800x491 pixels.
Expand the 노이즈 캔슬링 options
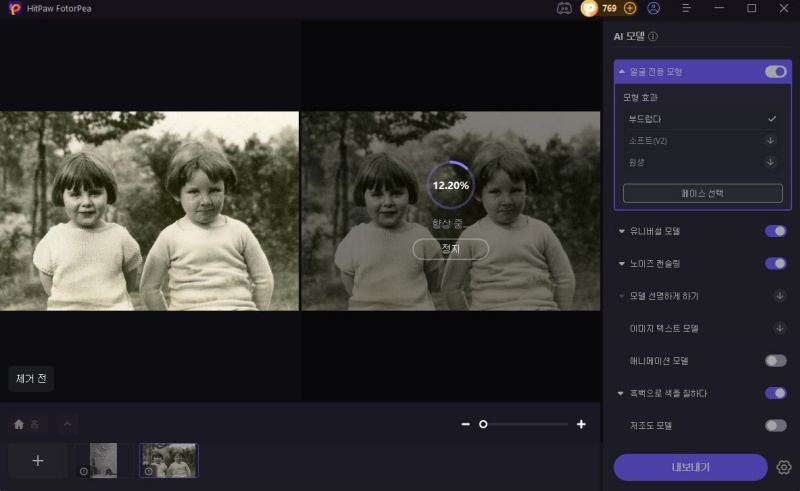coord(622,263)
